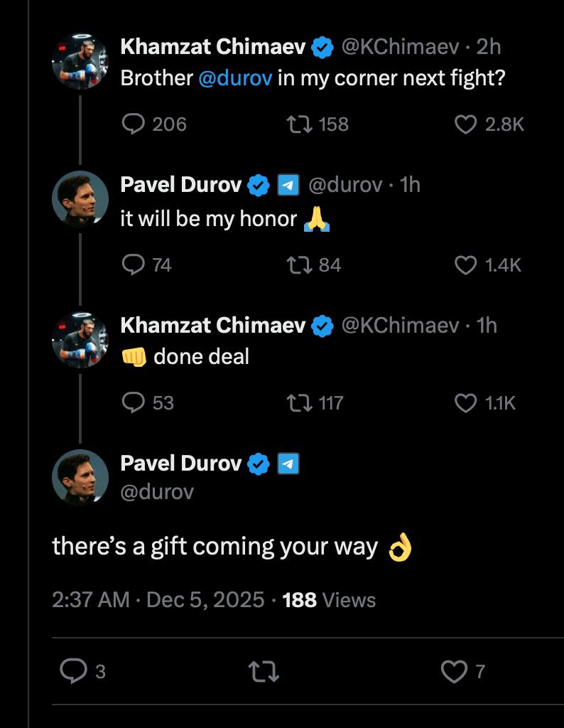Click the 2:37 AM Dec 5, 2025 timestamp
The width and height of the screenshot is (564, 728).
pyautogui.click(x=158, y=600)
